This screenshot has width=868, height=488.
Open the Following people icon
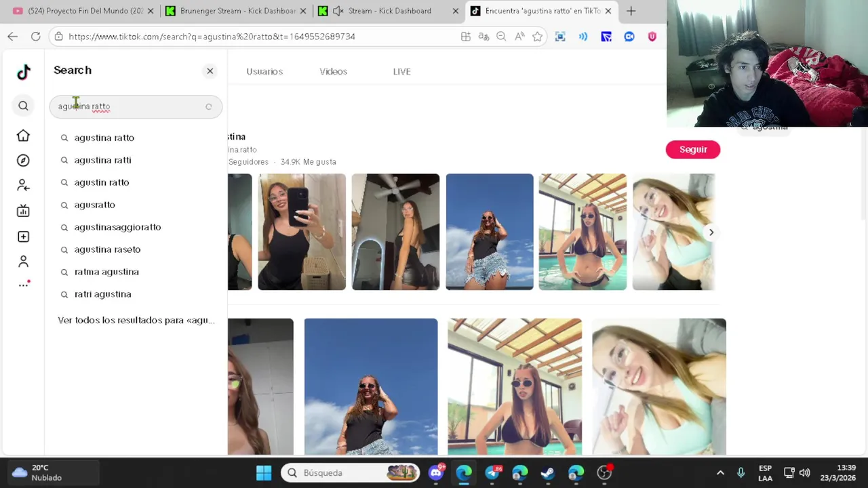pos(23,185)
